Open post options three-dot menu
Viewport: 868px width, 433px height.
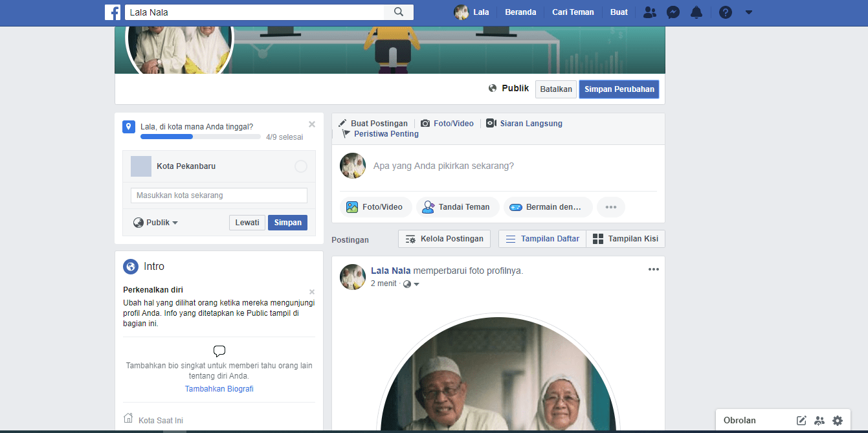[653, 270]
